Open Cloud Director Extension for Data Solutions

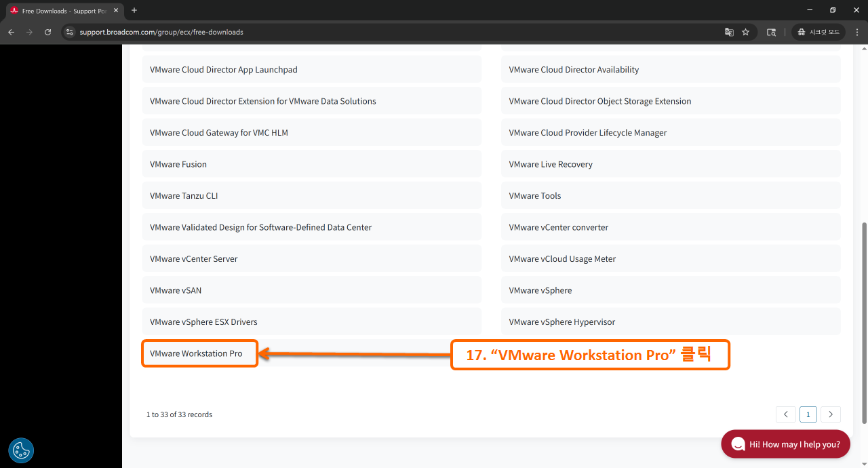tap(312, 101)
